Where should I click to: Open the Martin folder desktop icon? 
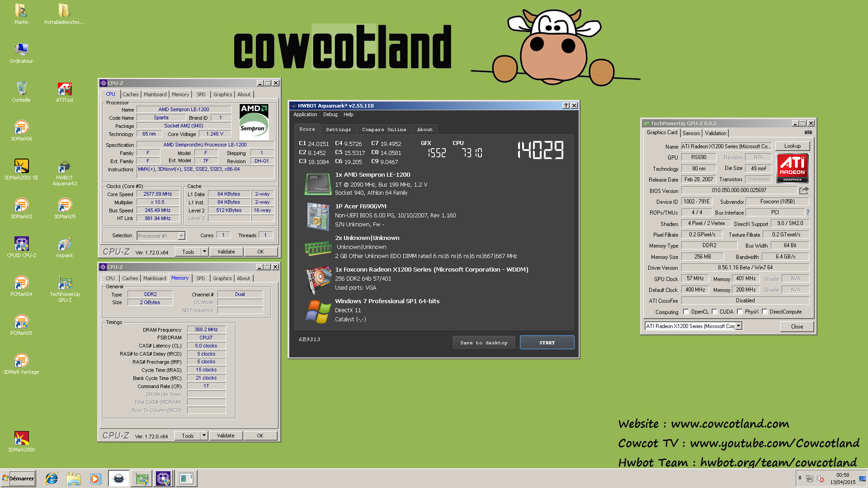21,14
